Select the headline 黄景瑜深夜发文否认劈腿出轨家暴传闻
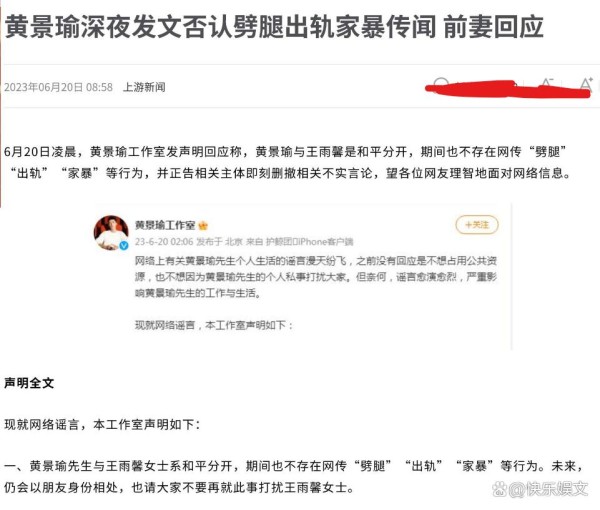The image size is (600, 510). (220, 27)
